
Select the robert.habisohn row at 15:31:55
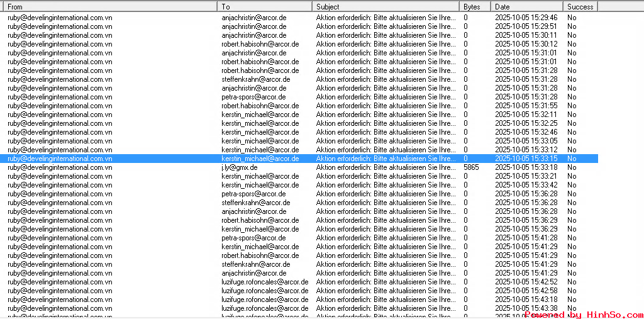point(260,106)
